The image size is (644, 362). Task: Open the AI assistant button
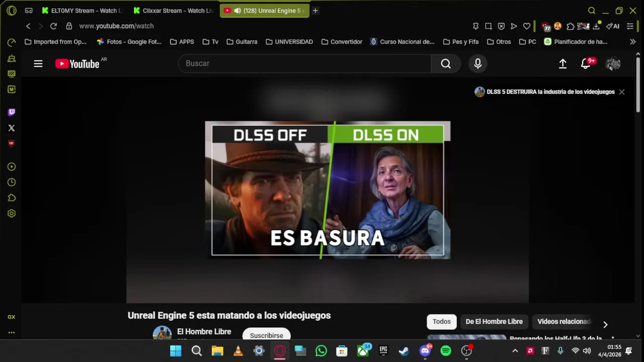(613, 26)
